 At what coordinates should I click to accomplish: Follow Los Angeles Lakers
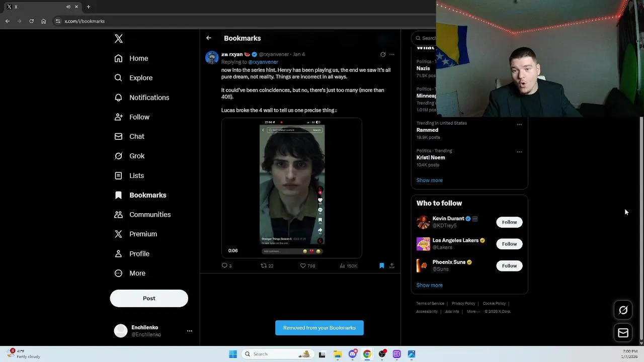coord(509,244)
